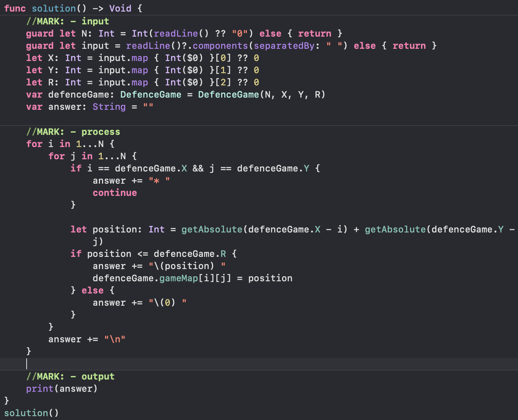Click 'guard let N: Int' line
518x420 pixels.
click(x=184, y=33)
